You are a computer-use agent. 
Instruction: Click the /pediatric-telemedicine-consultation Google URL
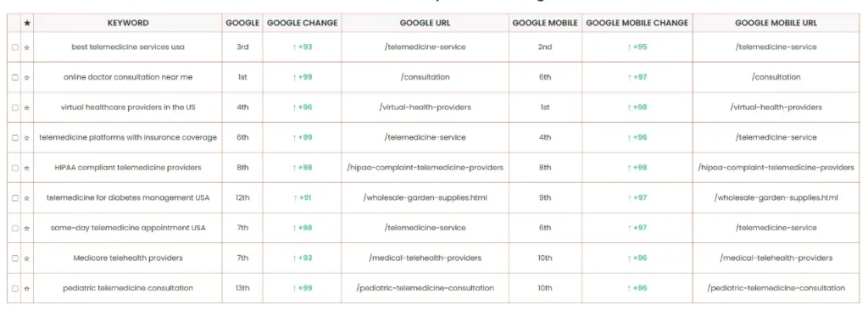click(426, 288)
